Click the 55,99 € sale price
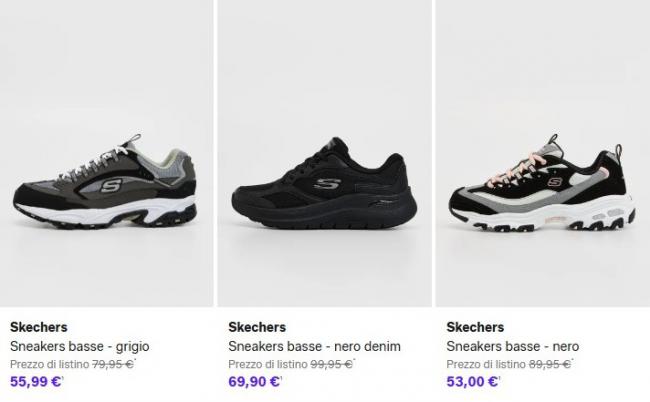The width and height of the screenshot is (650, 402). coord(36,381)
